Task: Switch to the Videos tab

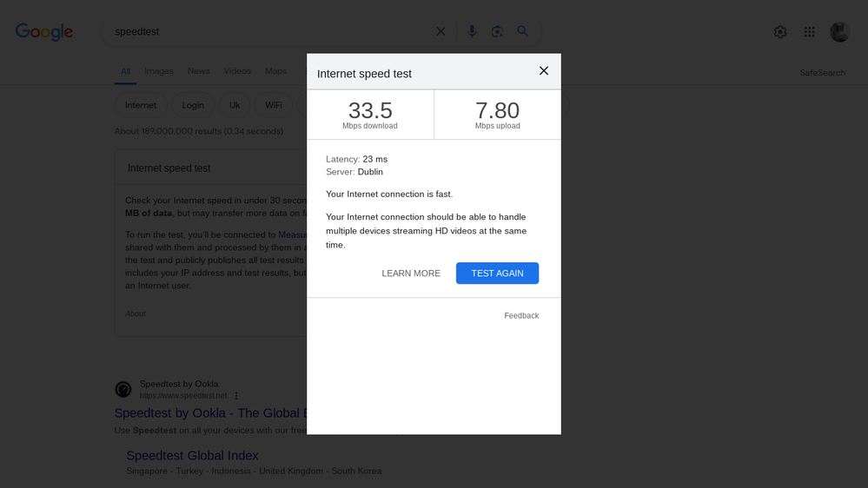Action: click(x=237, y=71)
